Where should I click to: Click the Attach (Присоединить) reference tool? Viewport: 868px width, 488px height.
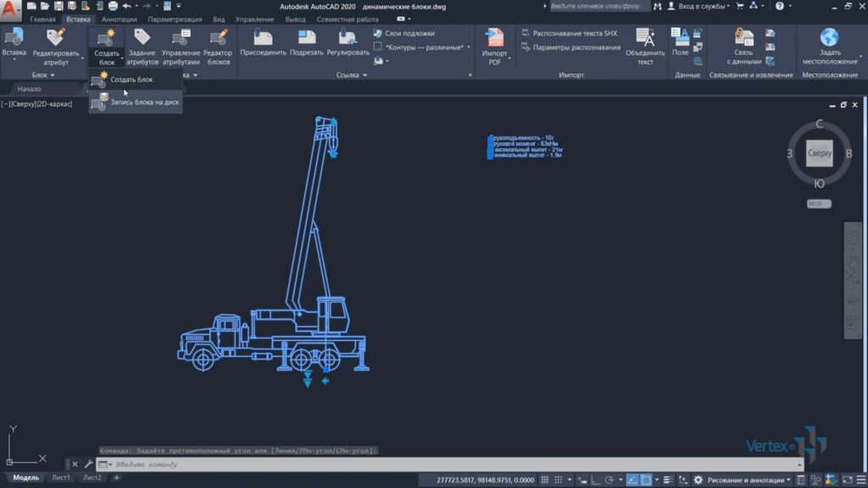click(x=263, y=42)
